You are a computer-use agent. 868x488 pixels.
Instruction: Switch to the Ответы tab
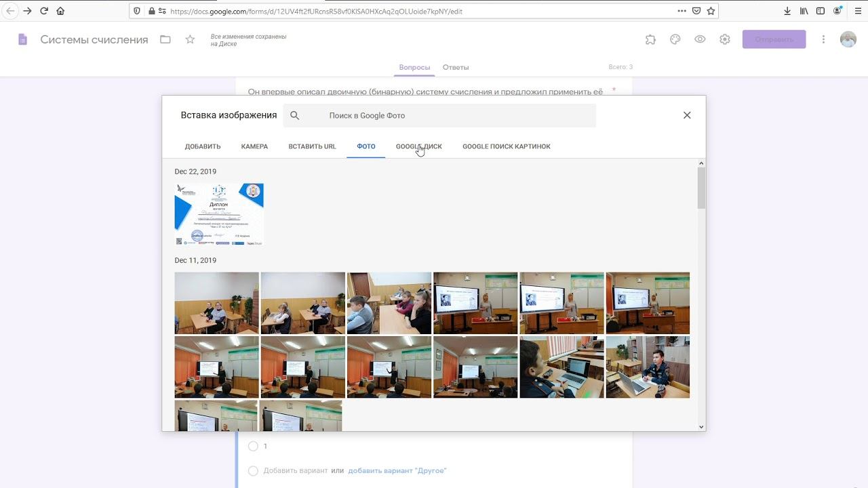(456, 67)
